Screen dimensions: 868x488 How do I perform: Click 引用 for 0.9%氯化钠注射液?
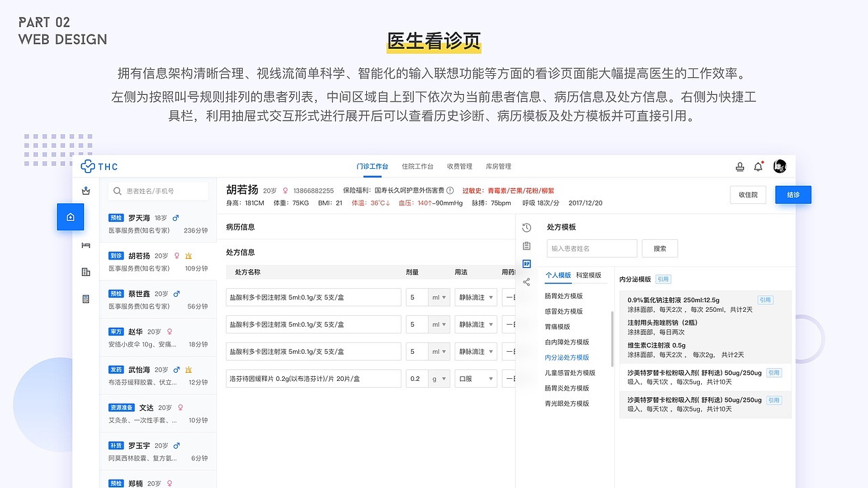(x=765, y=300)
